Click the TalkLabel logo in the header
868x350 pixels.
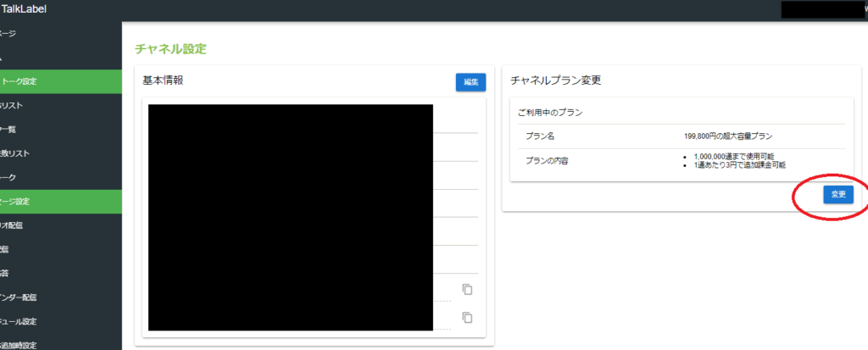pyautogui.click(x=24, y=9)
